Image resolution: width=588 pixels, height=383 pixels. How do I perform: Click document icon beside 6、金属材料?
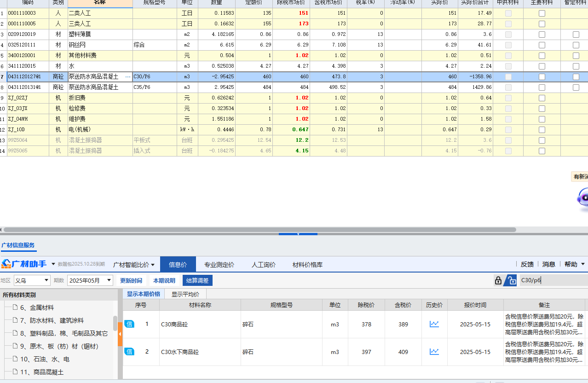(x=15, y=308)
